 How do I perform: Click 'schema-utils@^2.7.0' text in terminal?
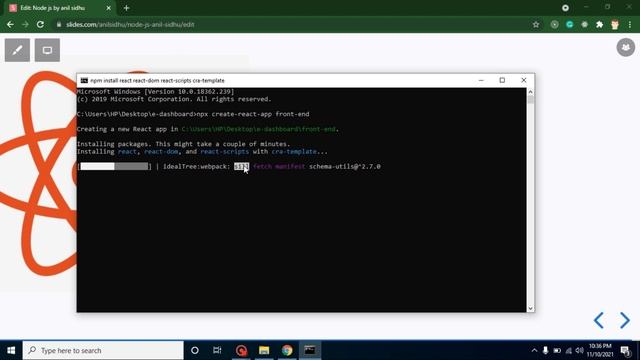click(345, 167)
